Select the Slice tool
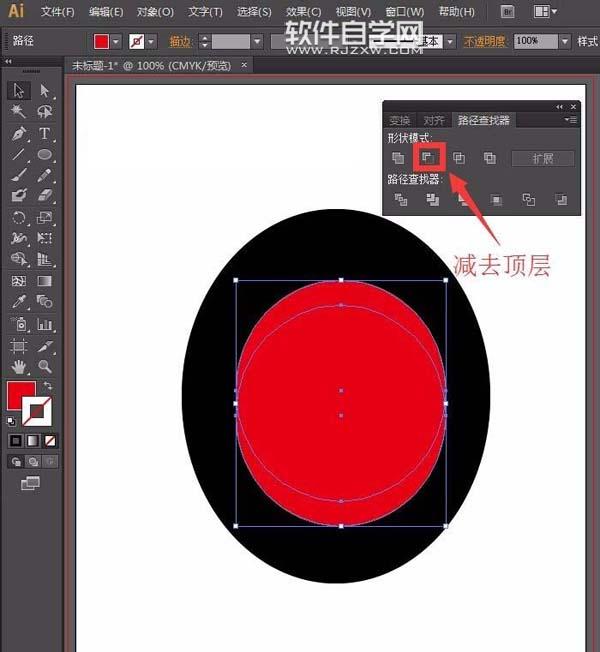Image resolution: width=600 pixels, height=652 pixels. point(44,346)
